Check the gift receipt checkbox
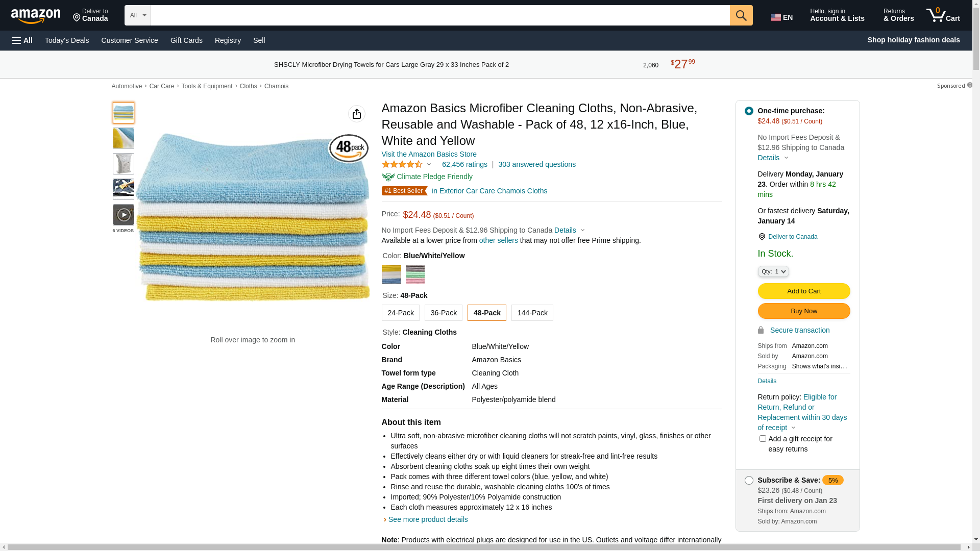This screenshot has height=551, width=980. pyautogui.click(x=762, y=439)
